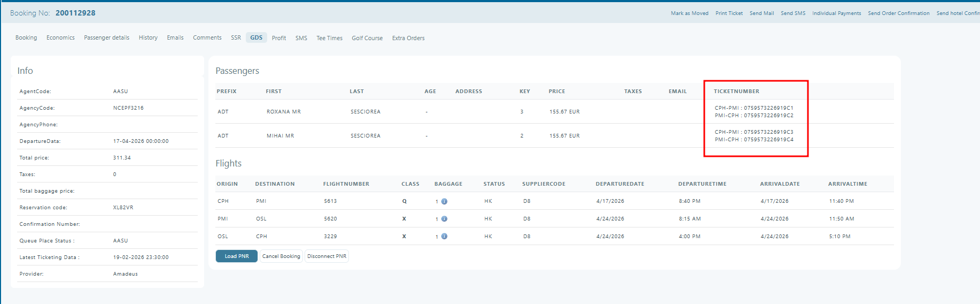Click HK status of flight 5613
This screenshot has height=304, width=980.
[488, 201]
